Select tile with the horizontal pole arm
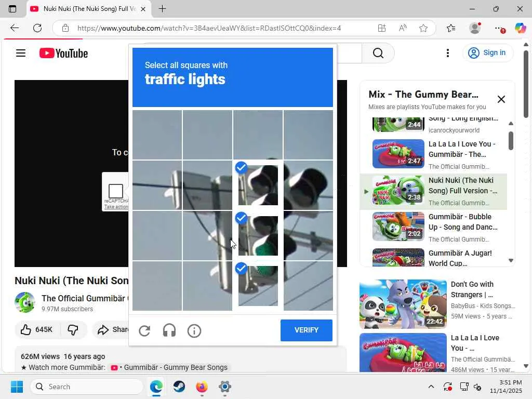 tap(308, 235)
